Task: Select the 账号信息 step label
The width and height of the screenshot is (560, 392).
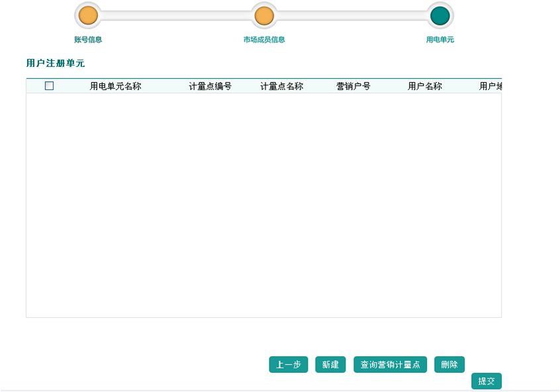Action: [88, 40]
